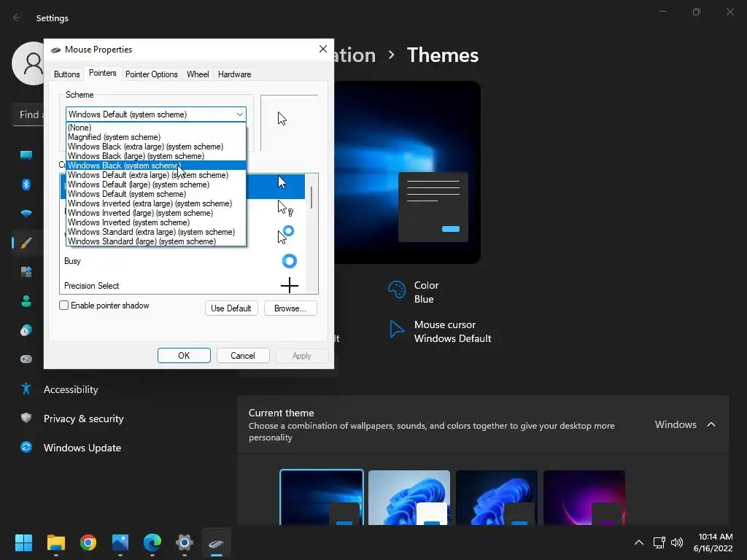747x560 pixels.
Task: Open the Settings gear on taskbar
Action: [x=185, y=542]
